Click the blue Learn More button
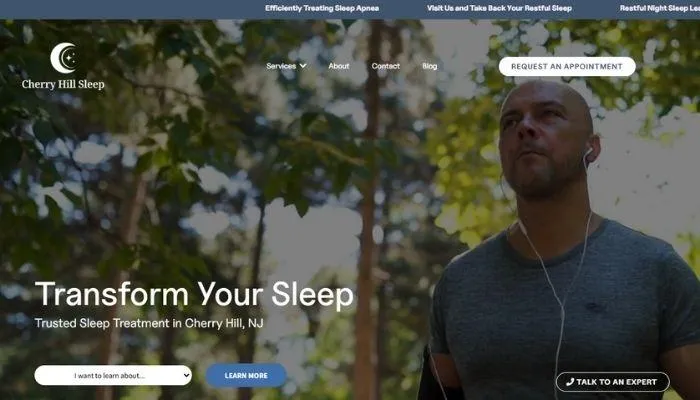The width and height of the screenshot is (700, 400). tap(246, 375)
